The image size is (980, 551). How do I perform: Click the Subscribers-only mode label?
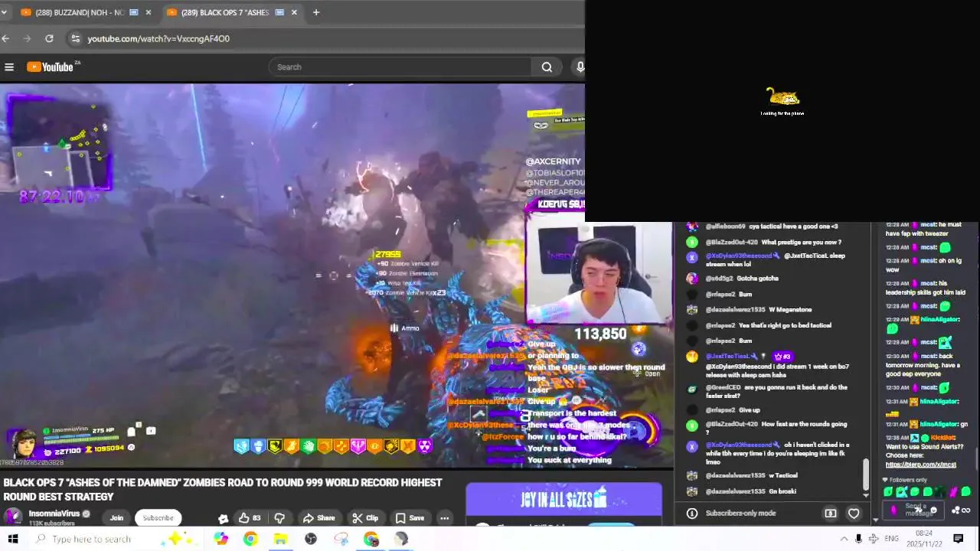(x=740, y=514)
